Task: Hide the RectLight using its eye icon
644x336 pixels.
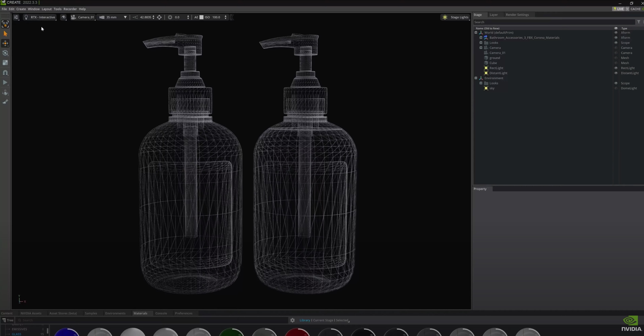Action: 616,68
